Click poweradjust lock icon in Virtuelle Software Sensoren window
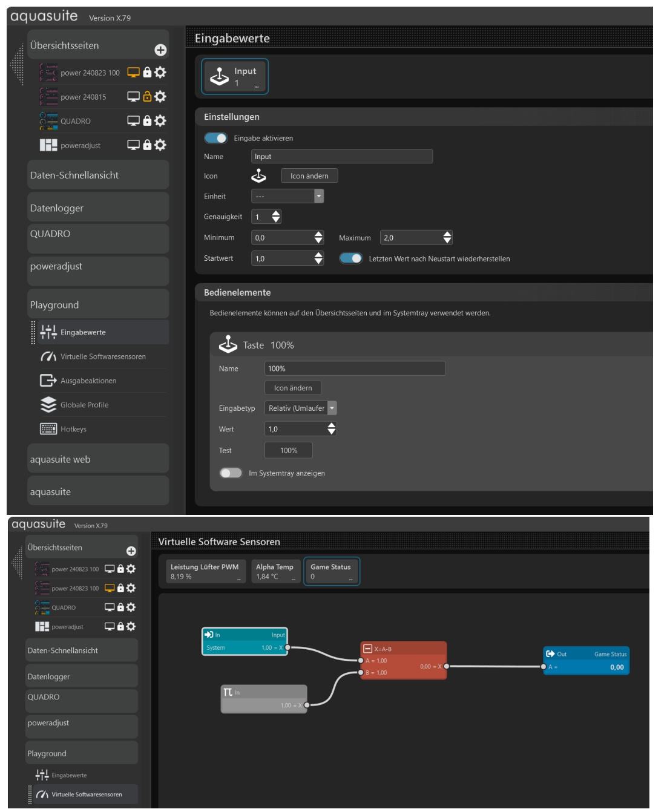 coord(120,627)
